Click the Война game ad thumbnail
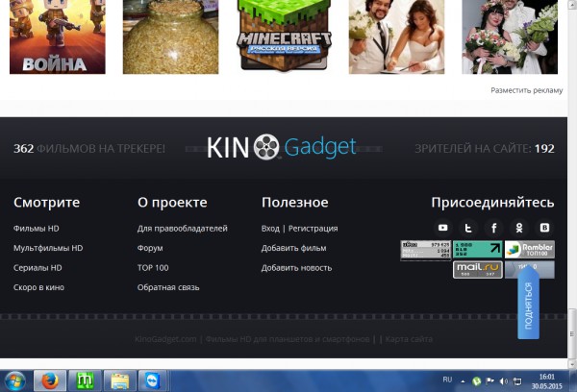The height and width of the screenshot is (392, 577). 58,37
